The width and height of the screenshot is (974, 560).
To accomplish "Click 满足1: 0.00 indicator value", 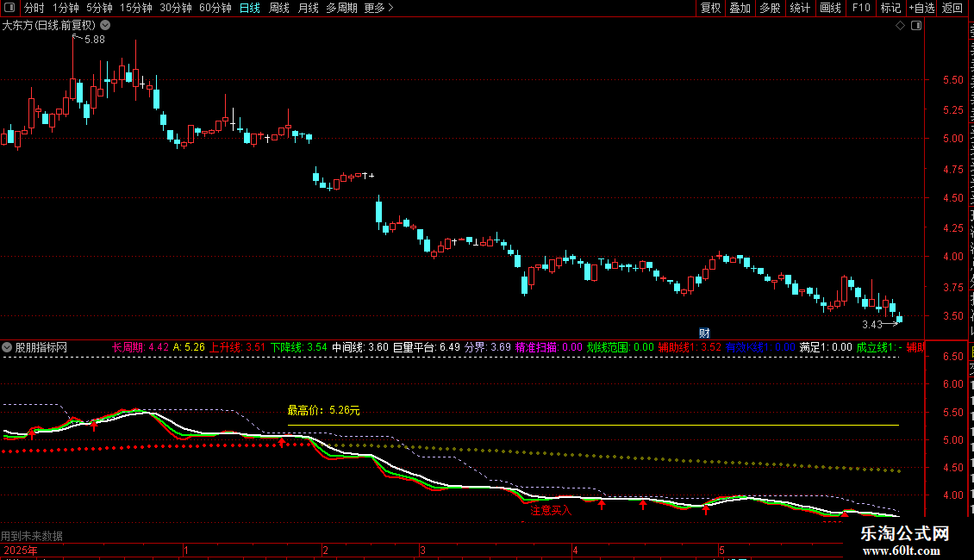I will click(x=826, y=348).
